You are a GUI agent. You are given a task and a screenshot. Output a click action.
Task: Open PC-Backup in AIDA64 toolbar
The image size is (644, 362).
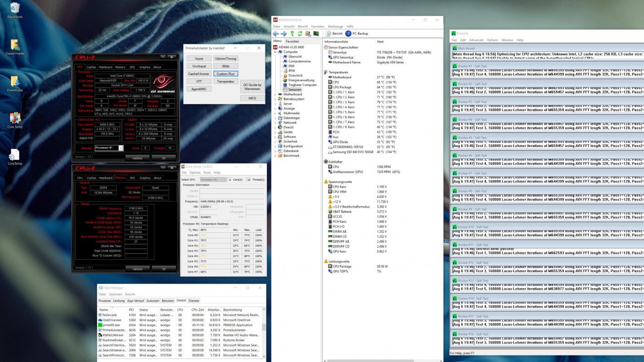point(357,33)
